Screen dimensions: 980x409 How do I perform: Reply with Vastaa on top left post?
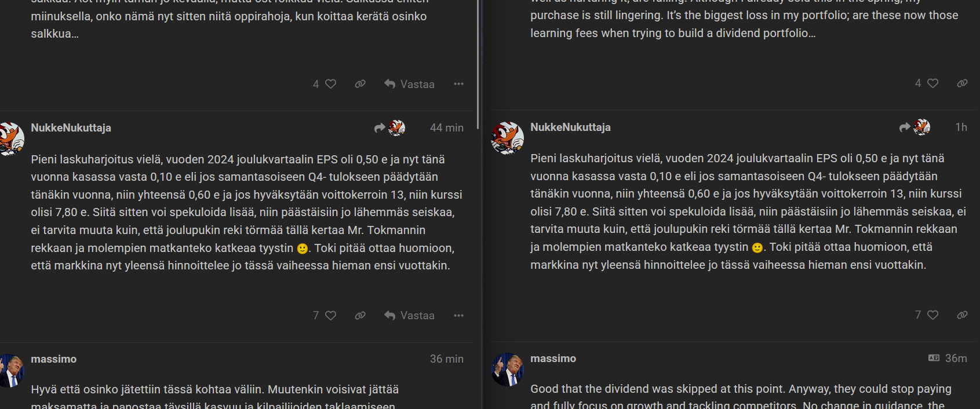409,84
